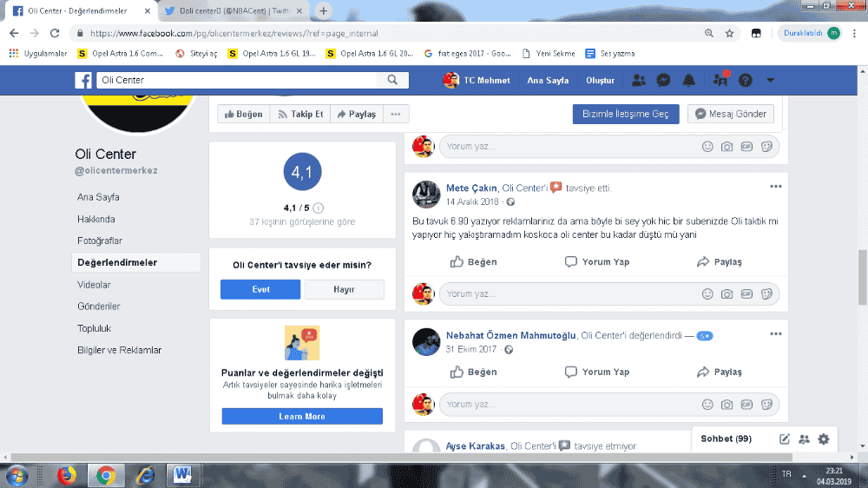Create group icon in Sohbet bar
This screenshot has width=868, height=488.
[805, 439]
